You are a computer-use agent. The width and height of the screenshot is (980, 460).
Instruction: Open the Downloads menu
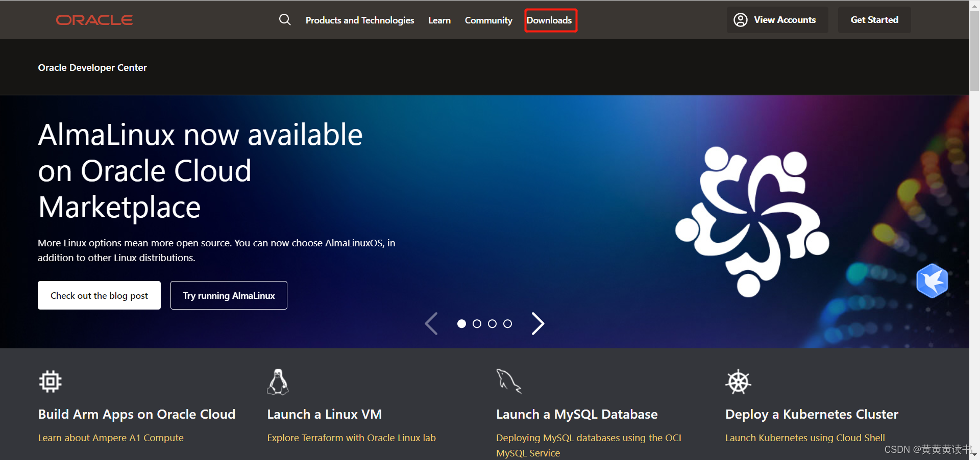(x=549, y=20)
